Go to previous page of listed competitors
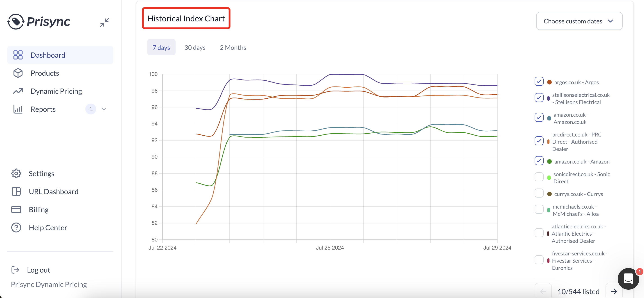Screen dimensions: 644x298 pyautogui.click(x=543, y=291)
